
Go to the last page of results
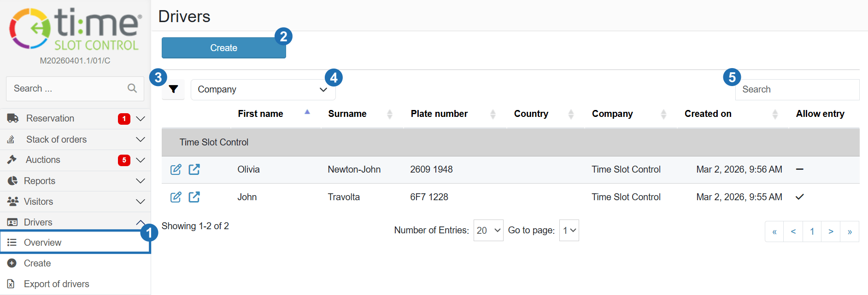(849, 231)
